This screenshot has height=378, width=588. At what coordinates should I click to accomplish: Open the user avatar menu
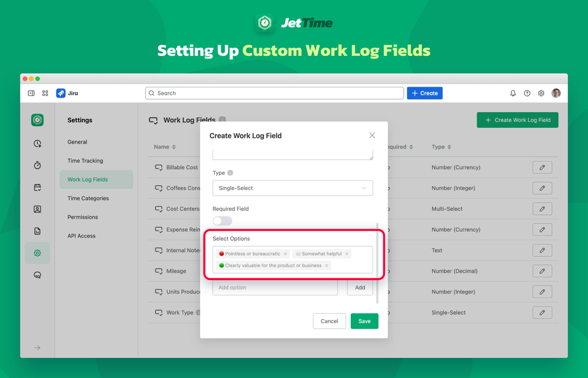tap(556, 93)
